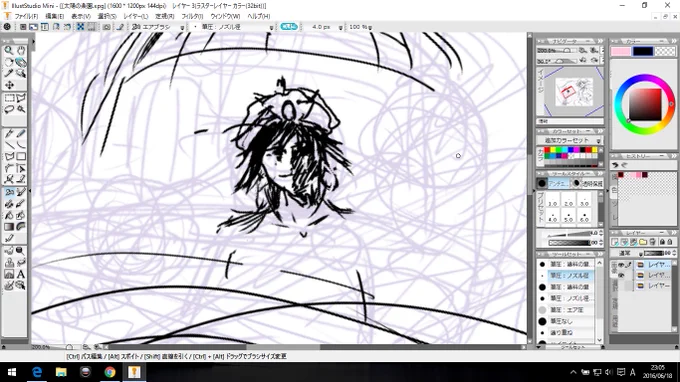Toggle visibility eye of the top layer
680x382 pixels.
point(621,264)
